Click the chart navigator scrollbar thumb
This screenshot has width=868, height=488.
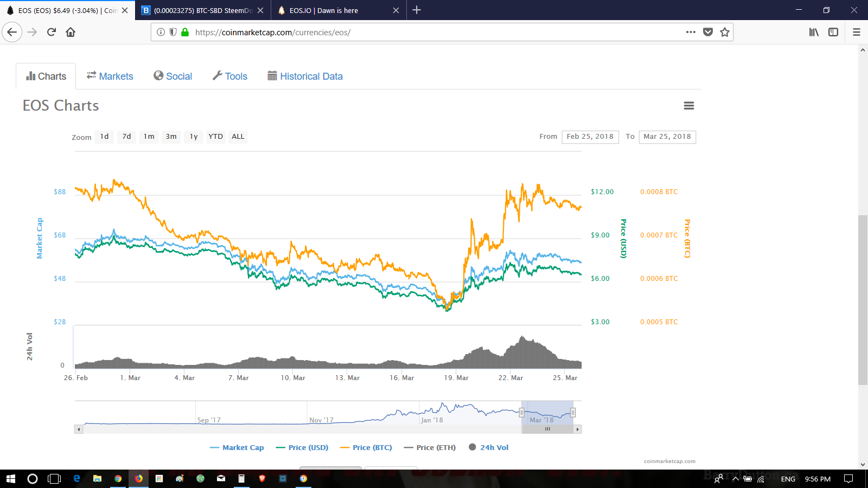(547, 429)
